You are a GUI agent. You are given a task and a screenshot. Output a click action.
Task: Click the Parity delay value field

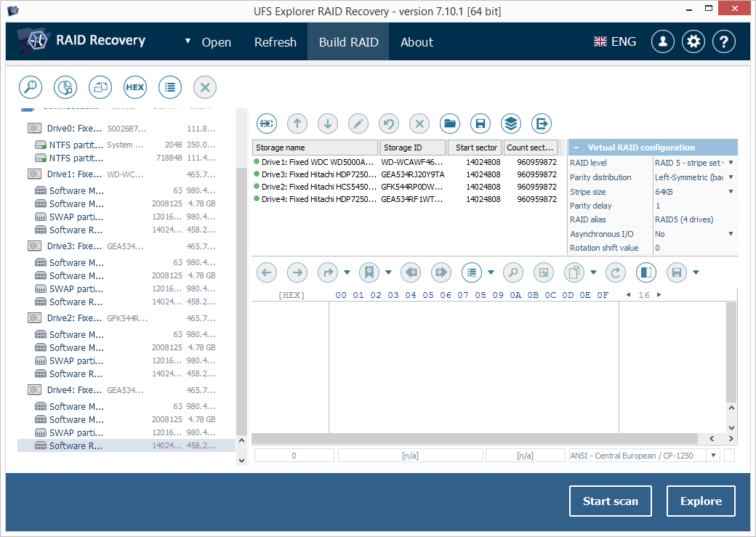tap(695, 206)
